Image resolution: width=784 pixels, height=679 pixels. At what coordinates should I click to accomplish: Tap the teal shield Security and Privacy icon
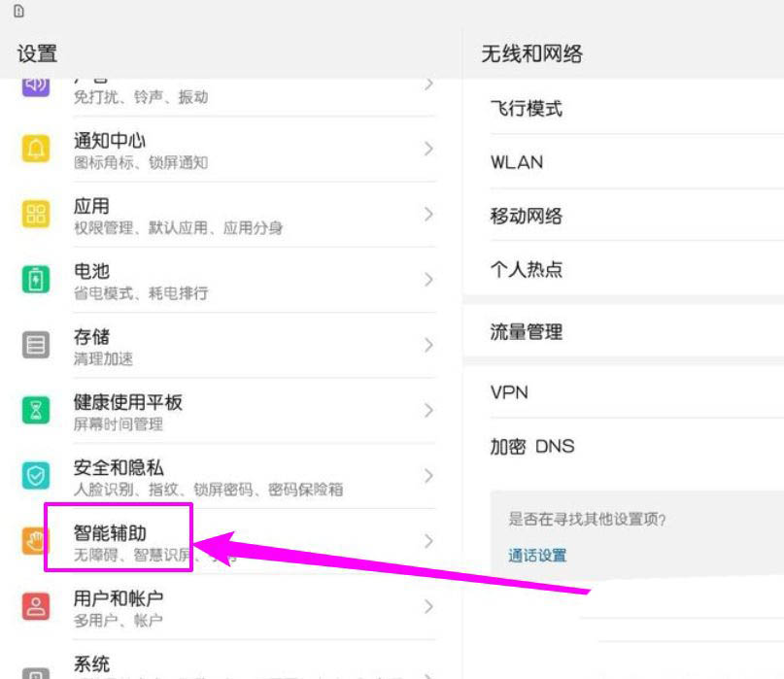36,476
